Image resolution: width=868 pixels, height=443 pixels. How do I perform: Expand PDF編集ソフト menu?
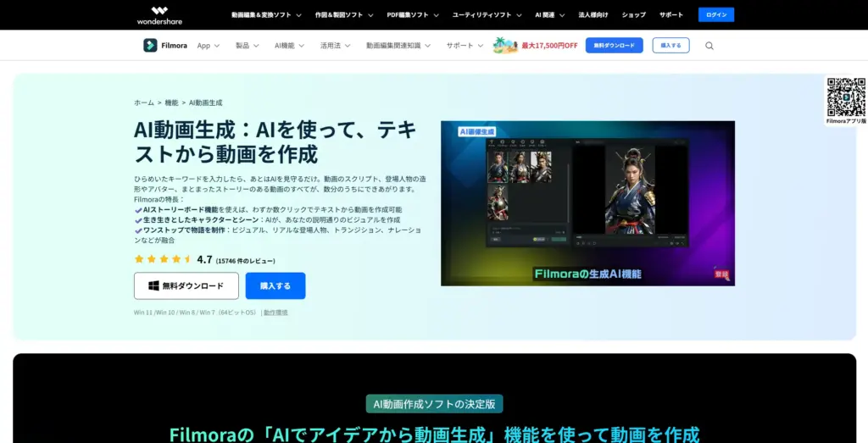[413, 15]
